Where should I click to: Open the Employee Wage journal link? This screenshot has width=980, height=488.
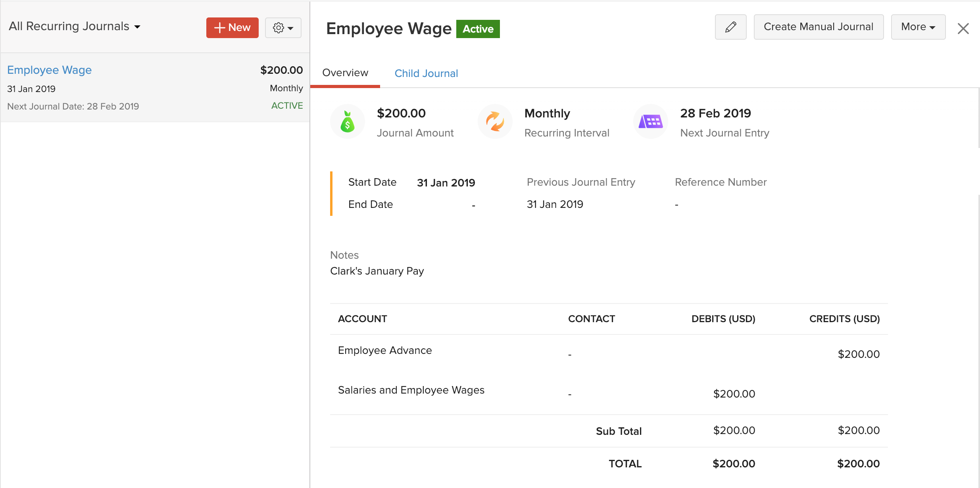point(50,70)
